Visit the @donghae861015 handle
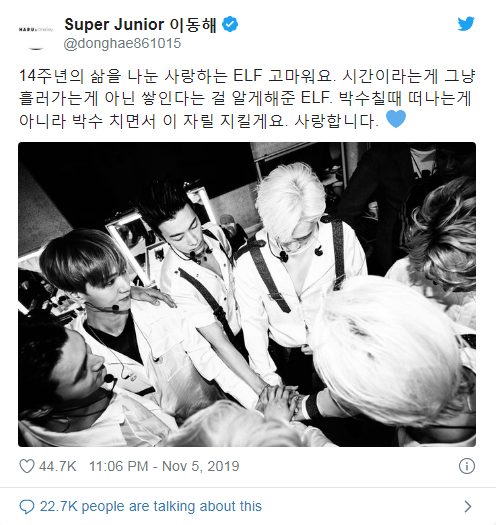The height and width of the screenshot is (525, 496). click(x=122, y=44)
